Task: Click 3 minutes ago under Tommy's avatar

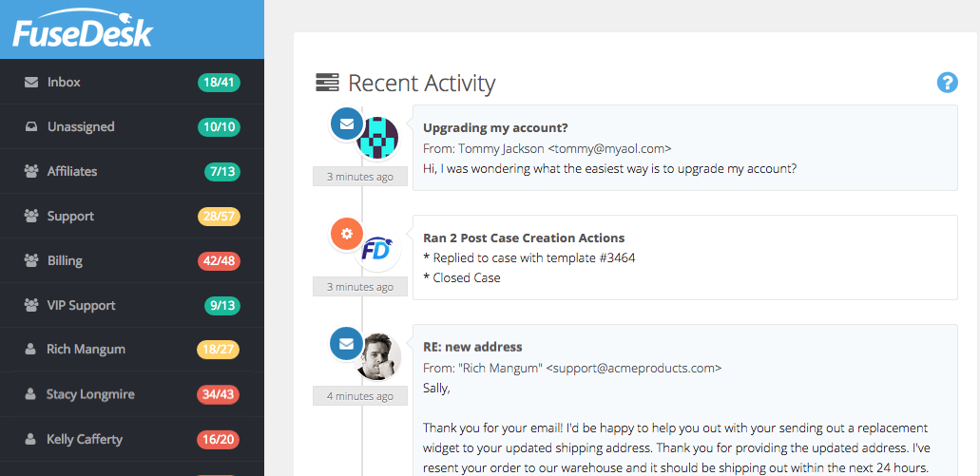Action: pos(360,177)
